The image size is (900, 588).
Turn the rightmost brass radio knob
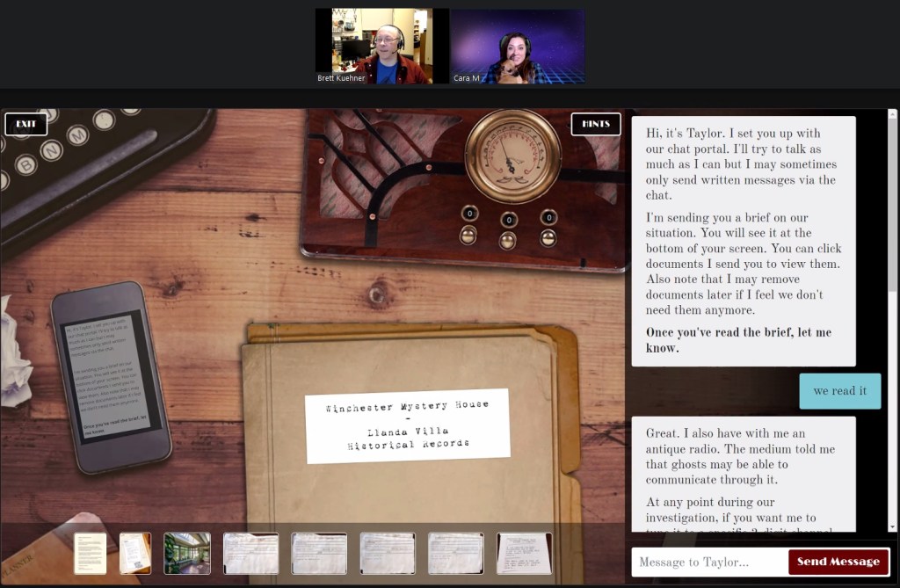[548, 237]
